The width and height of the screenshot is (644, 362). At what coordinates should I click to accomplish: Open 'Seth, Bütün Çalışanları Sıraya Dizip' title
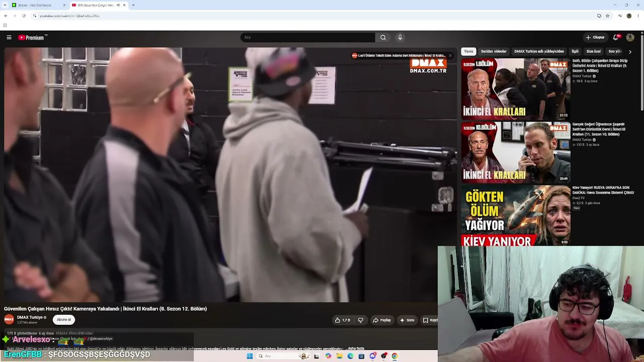pyautogui.click(x=601, y=65)
